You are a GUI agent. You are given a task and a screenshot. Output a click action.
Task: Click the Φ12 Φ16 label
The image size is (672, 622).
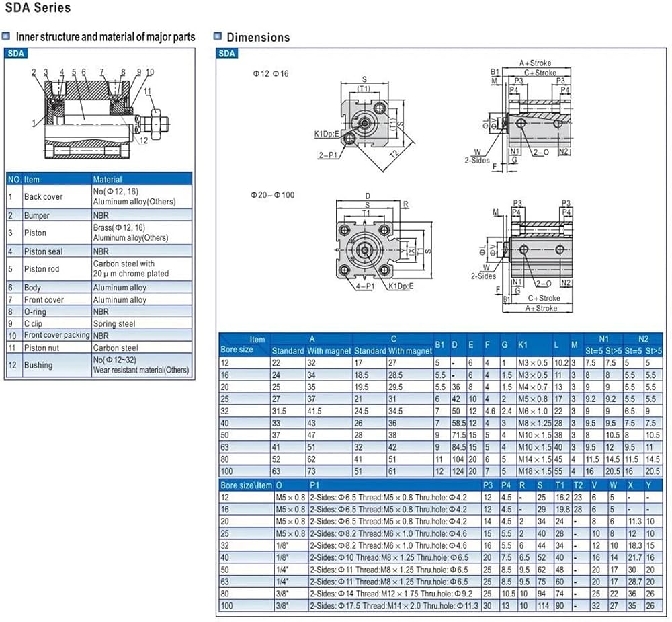pos(271,74)
